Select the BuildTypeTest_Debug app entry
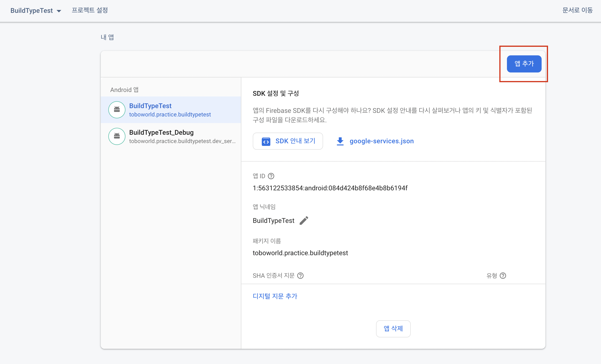 171,136
